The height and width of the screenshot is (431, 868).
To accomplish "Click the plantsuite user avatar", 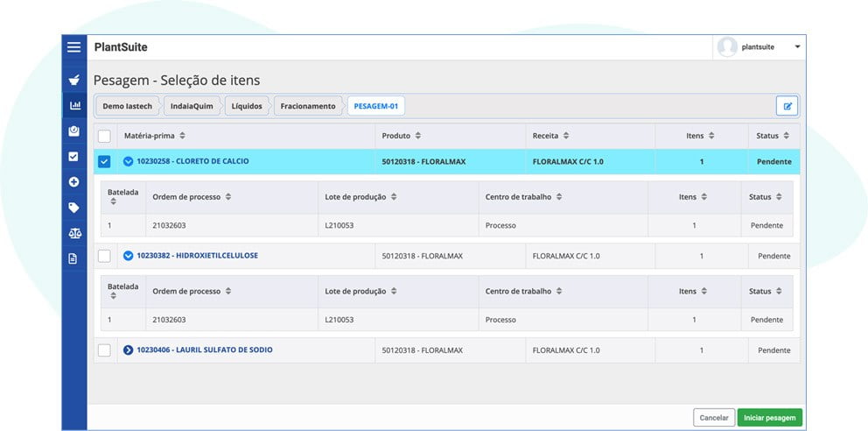I will [x=726, y=47].
